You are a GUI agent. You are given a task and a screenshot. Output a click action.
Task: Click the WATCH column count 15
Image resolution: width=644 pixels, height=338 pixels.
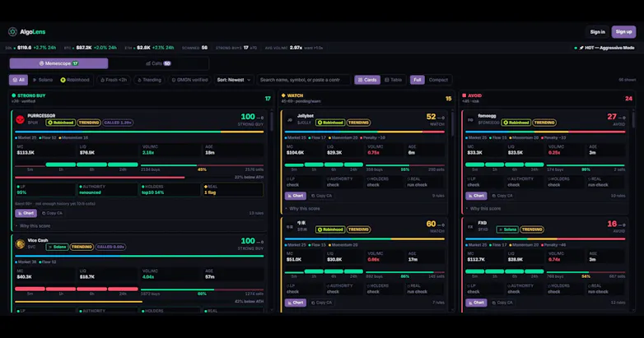449,99
